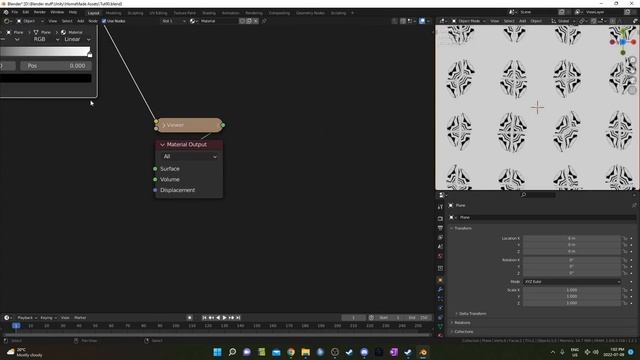Switch to the Layout workspace tab

coord(93,13)
